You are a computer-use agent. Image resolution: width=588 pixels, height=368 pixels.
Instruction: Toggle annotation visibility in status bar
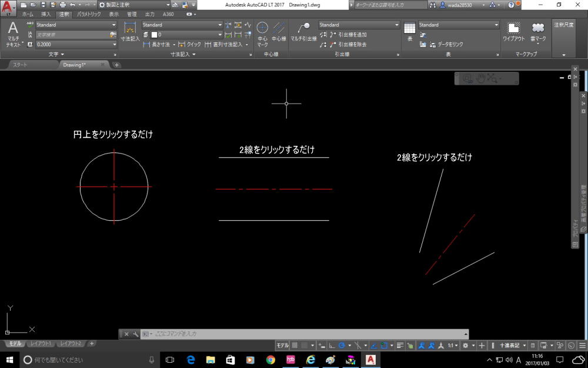point(422,346)
